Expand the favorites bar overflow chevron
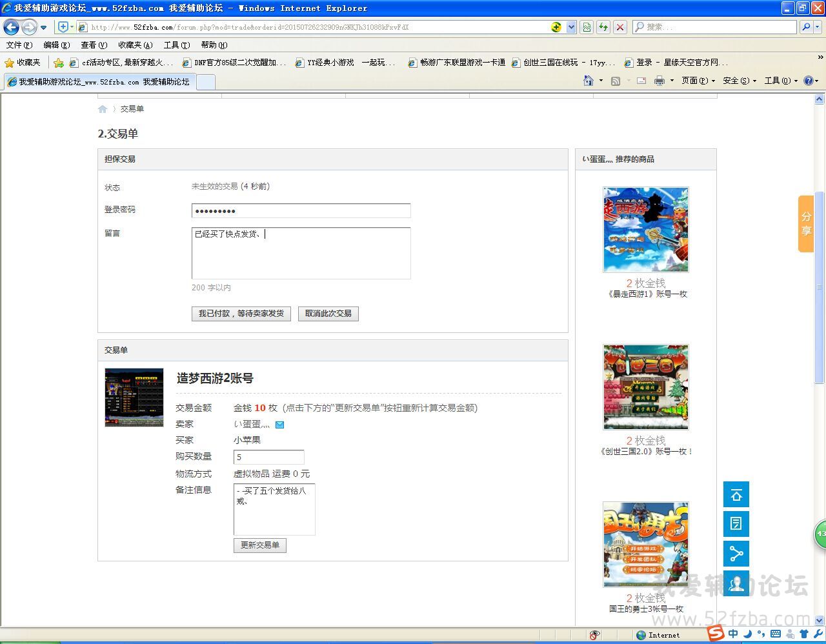 pyautogui.click(x=820, y=59)
